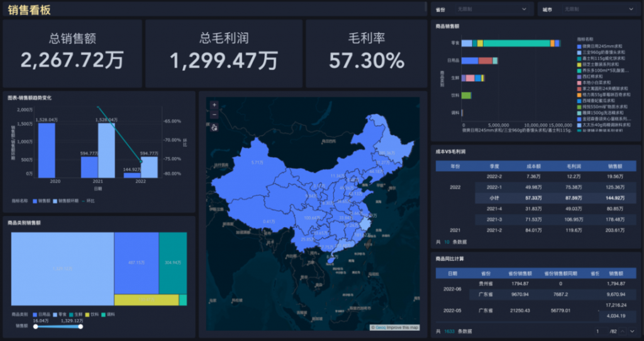Click the page number input field

597,331
